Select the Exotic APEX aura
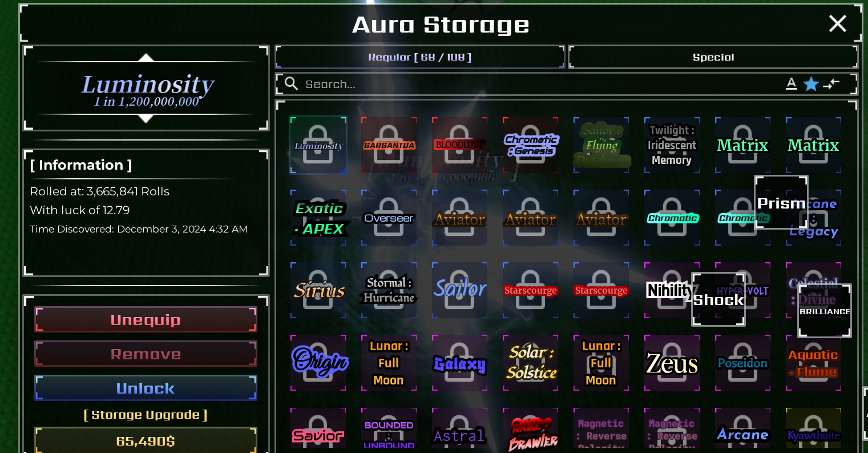Viewport: 868px width, 453px height. tap(318, 218)
